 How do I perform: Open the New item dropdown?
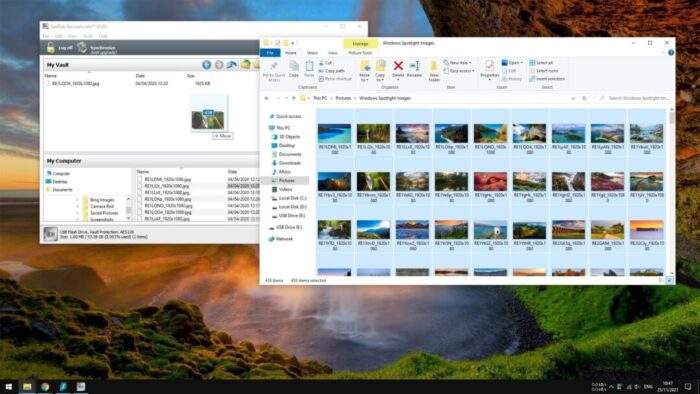[458, 63]
